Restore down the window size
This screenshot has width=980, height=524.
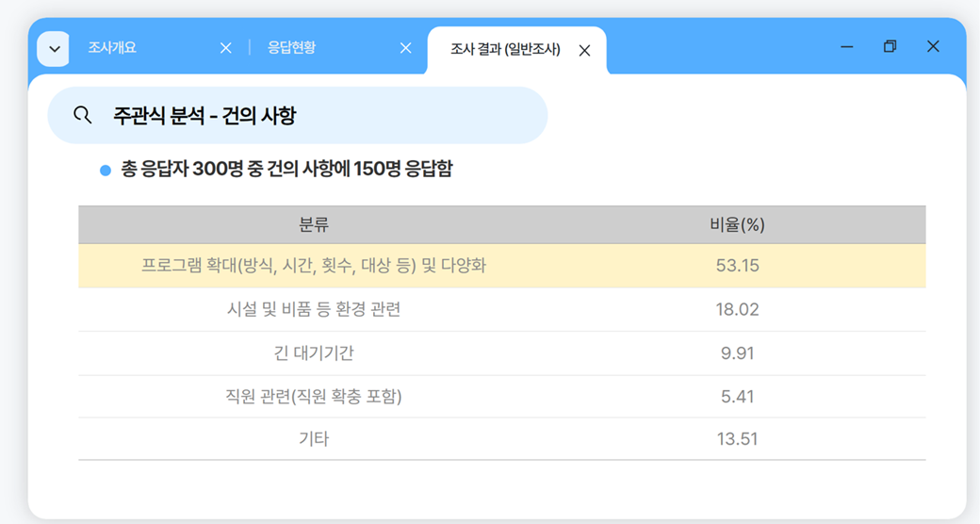click(890, 47)
